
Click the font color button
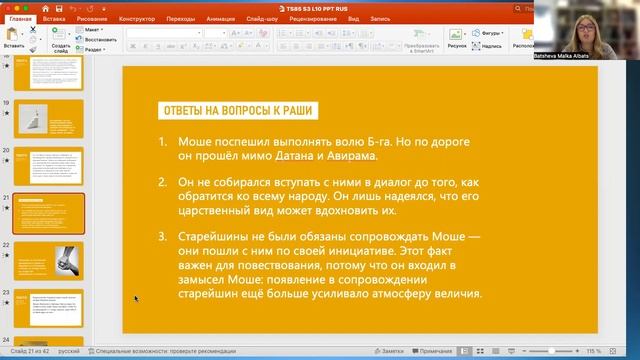(x=258, y=47)
